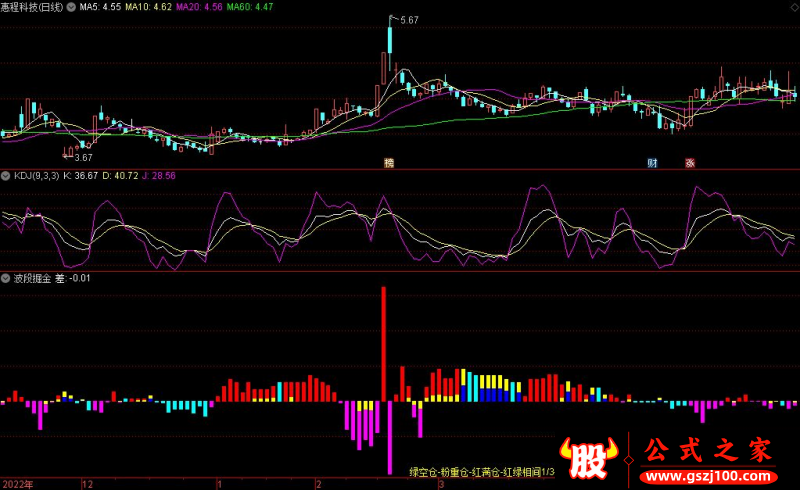800x490 pixels.
Task: Click the 涨 event marker icon
Action: point(690,162)
